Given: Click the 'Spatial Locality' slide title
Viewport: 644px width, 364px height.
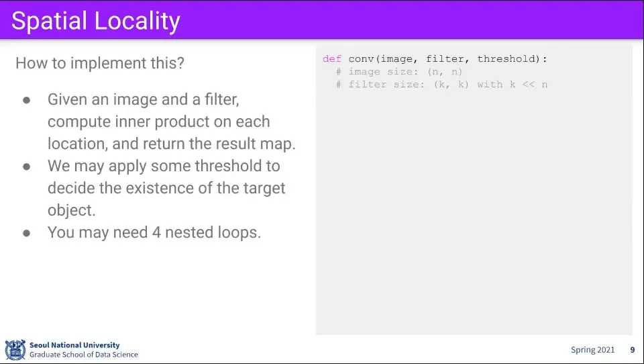Looking at the screenshot, I should pos(96,21).
